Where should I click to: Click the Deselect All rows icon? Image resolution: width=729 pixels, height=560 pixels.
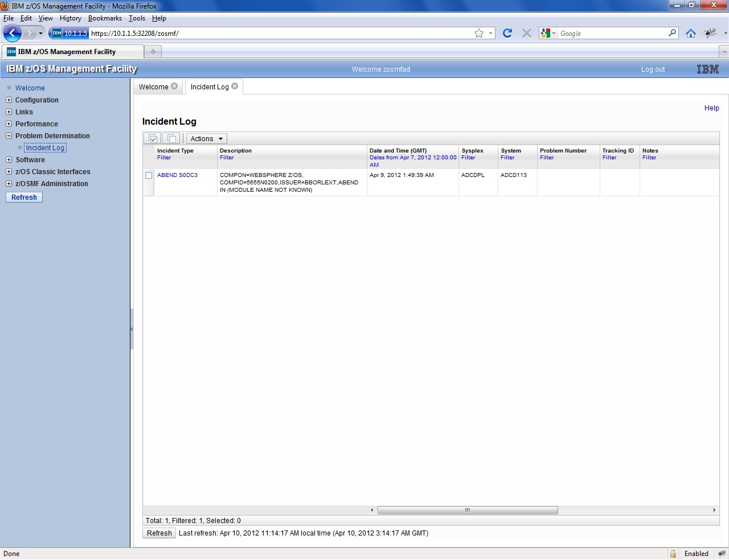coord(171,139)
